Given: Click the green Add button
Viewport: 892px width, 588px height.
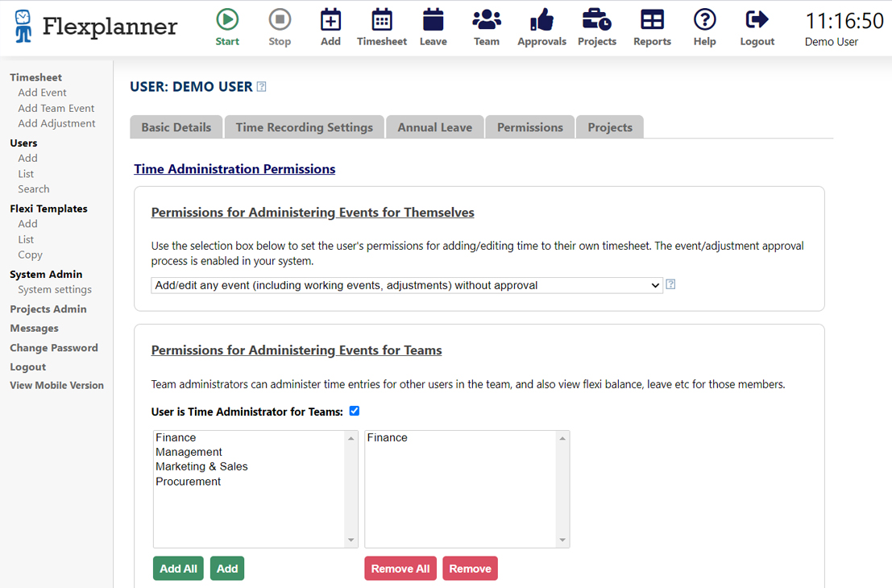Looking at the screenshot, I should pos(227,569).
